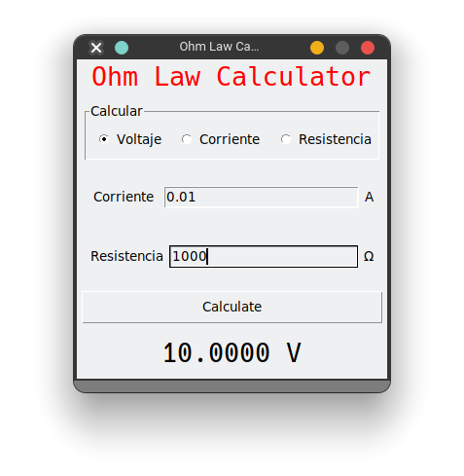The height and width of the screenshot is (476, 464).
Task: Click the A ampere unit label
Action: (x=369, y=197)
